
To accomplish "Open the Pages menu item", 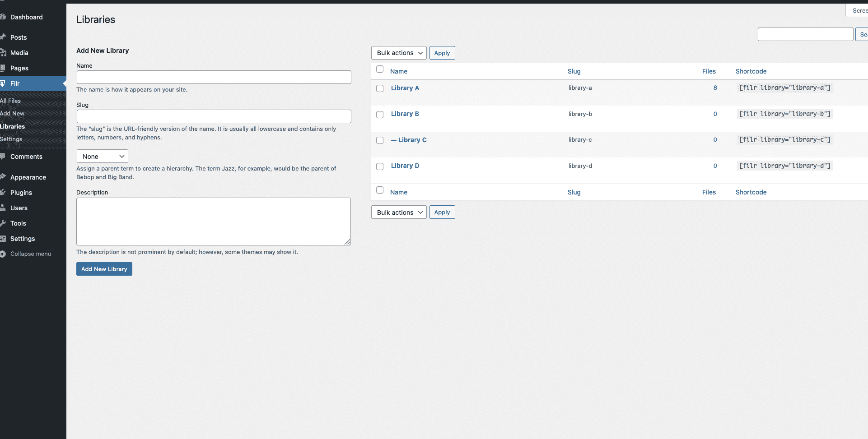I will pos(19,68).
